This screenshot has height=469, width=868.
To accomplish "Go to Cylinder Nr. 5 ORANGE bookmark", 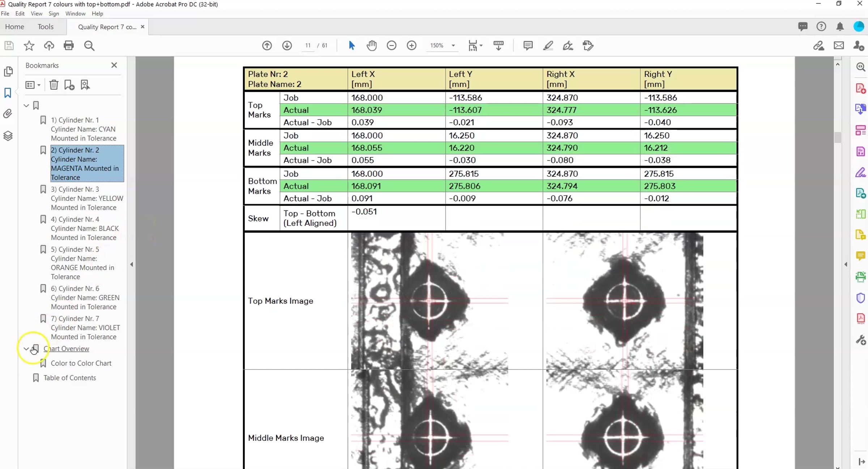I will click(82, 263).
